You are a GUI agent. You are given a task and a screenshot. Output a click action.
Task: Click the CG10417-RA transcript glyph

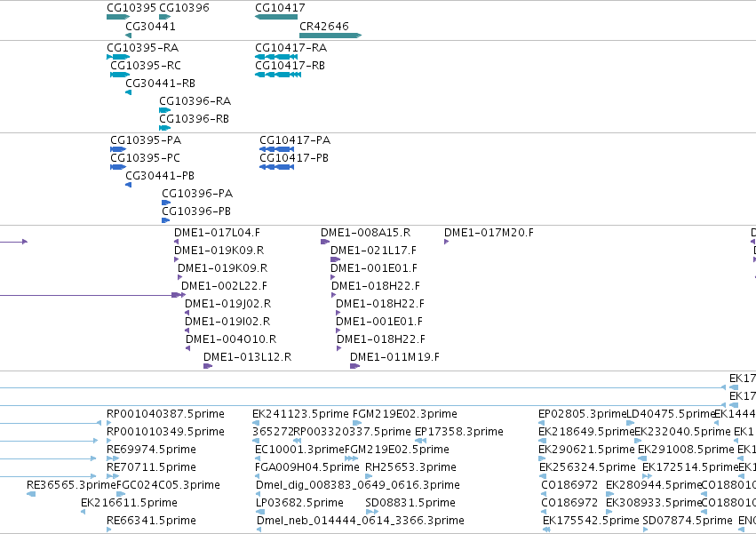pos(276,57)
